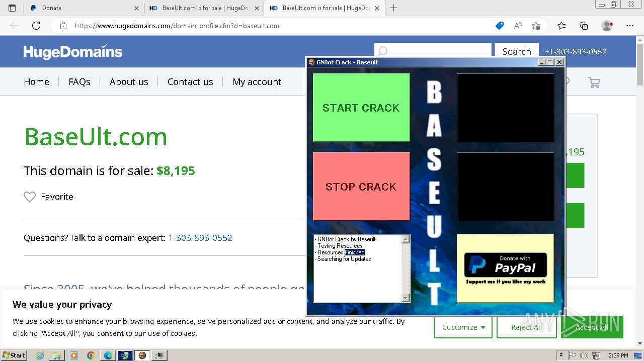644x362 pixels.
Task: Open Action Center flag icon
Action: click(x=572, y=355)
